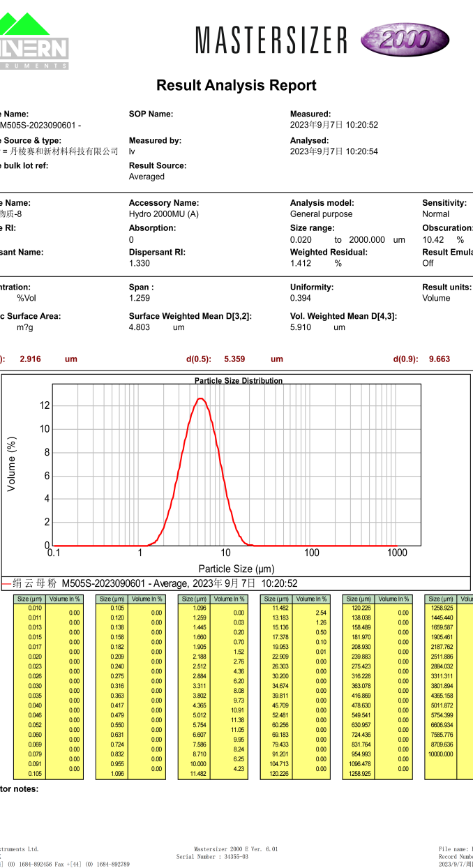Select the 'Result Analysis Report' title

236,85
